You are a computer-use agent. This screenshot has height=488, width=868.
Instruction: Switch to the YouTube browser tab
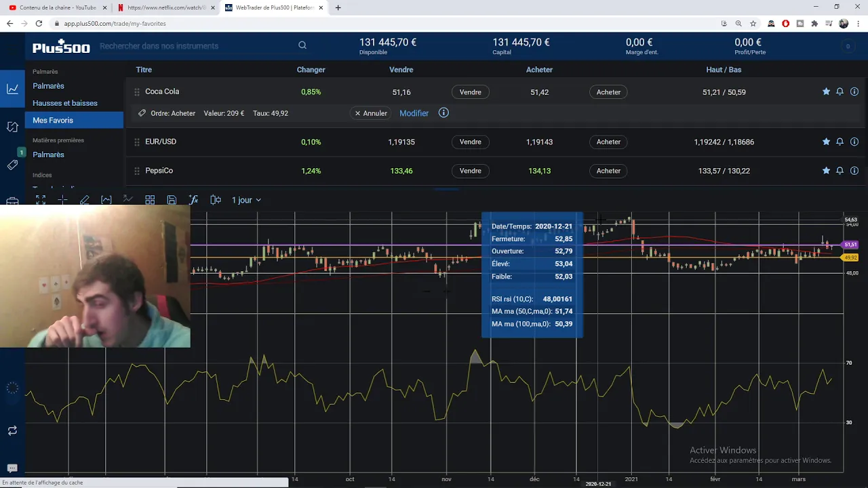(58, 7)
